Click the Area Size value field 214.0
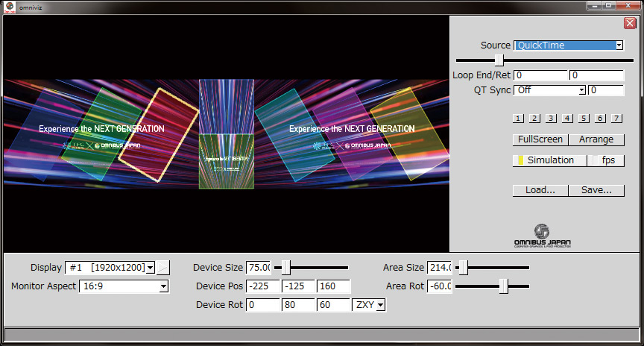Image resolution: width=644 pixels, height=346 pixels. pos(440,268)
